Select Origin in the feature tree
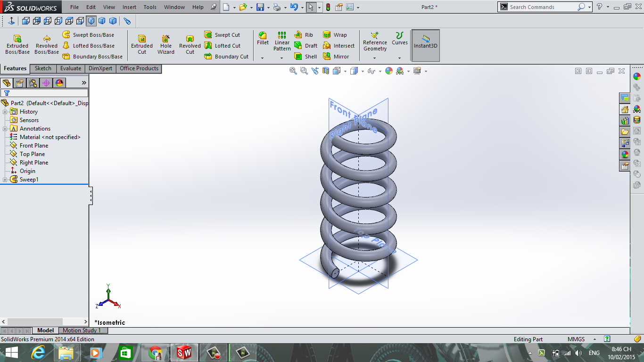This screenshot has width=644, height=362. [x=27, y=171]
